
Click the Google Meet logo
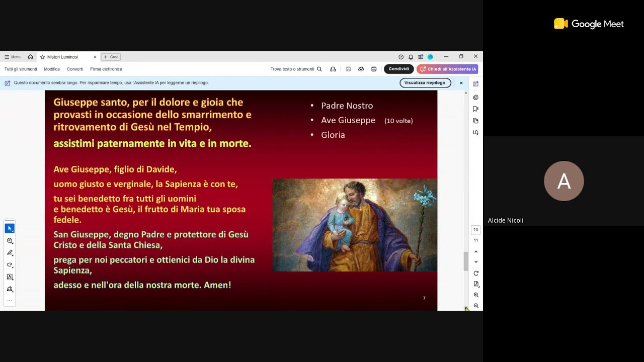pos(589,24)
